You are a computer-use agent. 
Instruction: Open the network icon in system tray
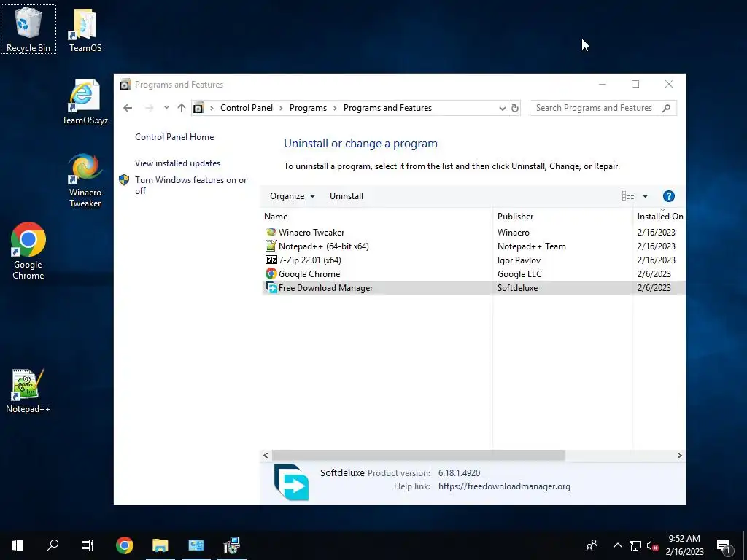tap(635, 545)
